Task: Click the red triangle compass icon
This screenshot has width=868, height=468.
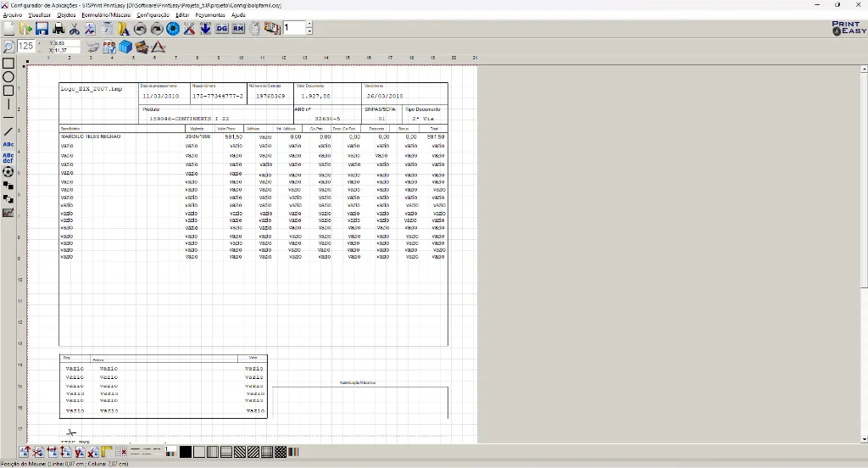Action: [x=159, y=47]
